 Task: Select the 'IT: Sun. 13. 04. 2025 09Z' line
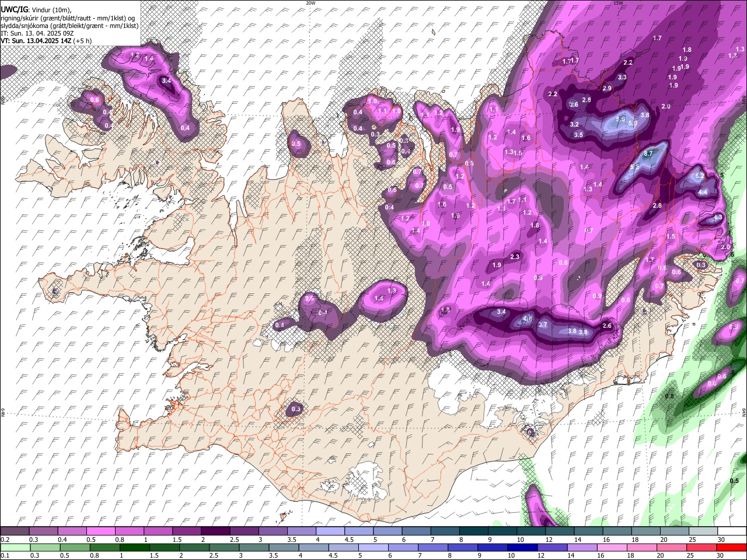pos(37,33)
